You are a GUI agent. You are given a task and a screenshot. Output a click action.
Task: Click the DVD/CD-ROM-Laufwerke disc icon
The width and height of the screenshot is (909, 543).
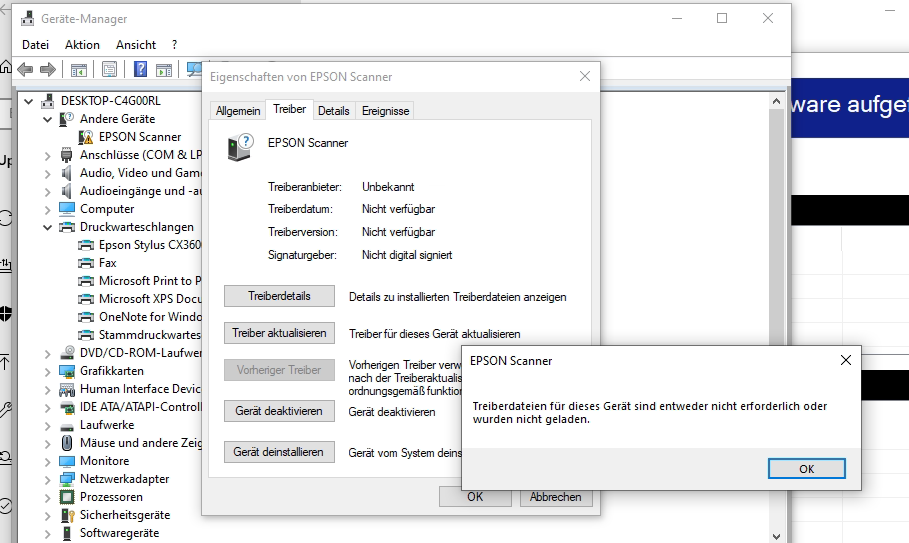point(67,352)
